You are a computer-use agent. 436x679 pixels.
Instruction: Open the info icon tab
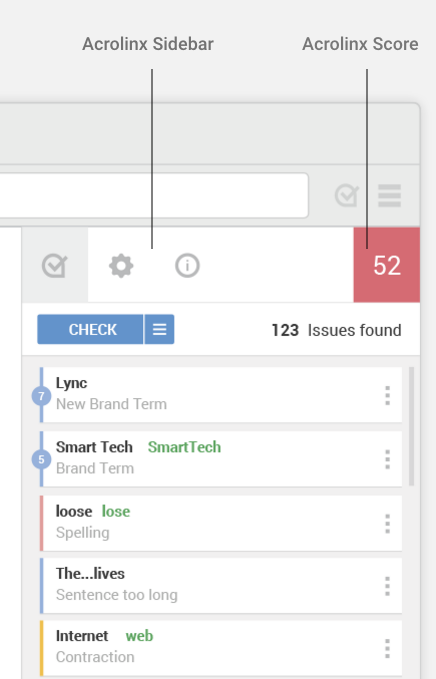(187, 265)
